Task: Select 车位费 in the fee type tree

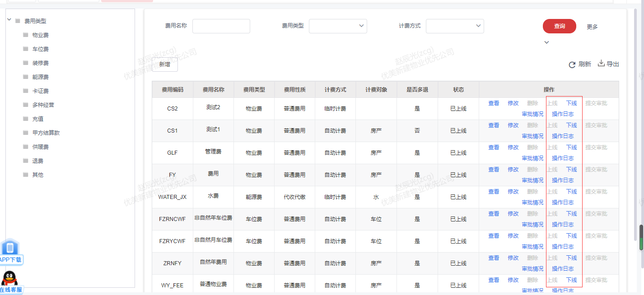Action: (41, 49)
